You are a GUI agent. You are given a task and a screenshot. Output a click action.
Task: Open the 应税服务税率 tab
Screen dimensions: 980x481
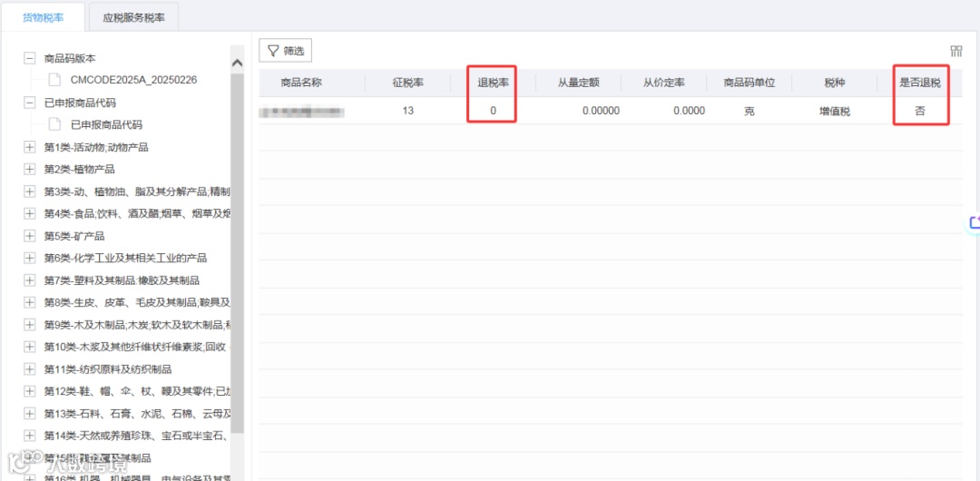coord(133,17)
